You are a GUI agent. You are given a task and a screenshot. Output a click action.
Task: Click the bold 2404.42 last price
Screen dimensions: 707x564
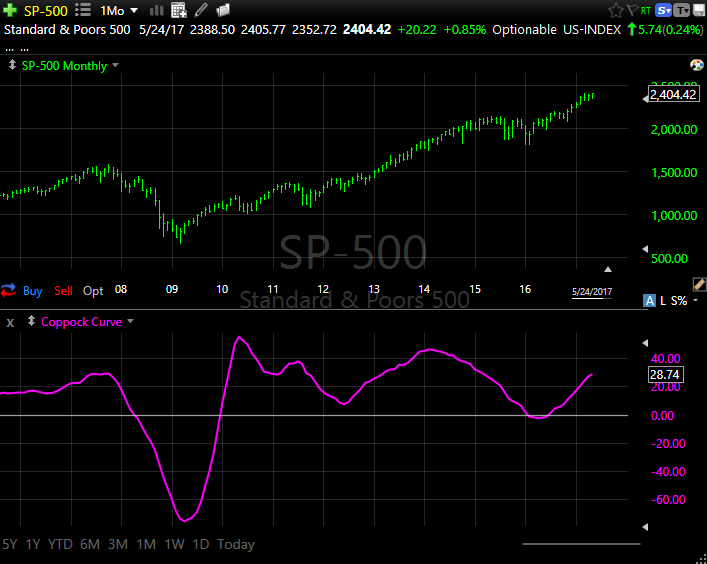tap(367, 30)
